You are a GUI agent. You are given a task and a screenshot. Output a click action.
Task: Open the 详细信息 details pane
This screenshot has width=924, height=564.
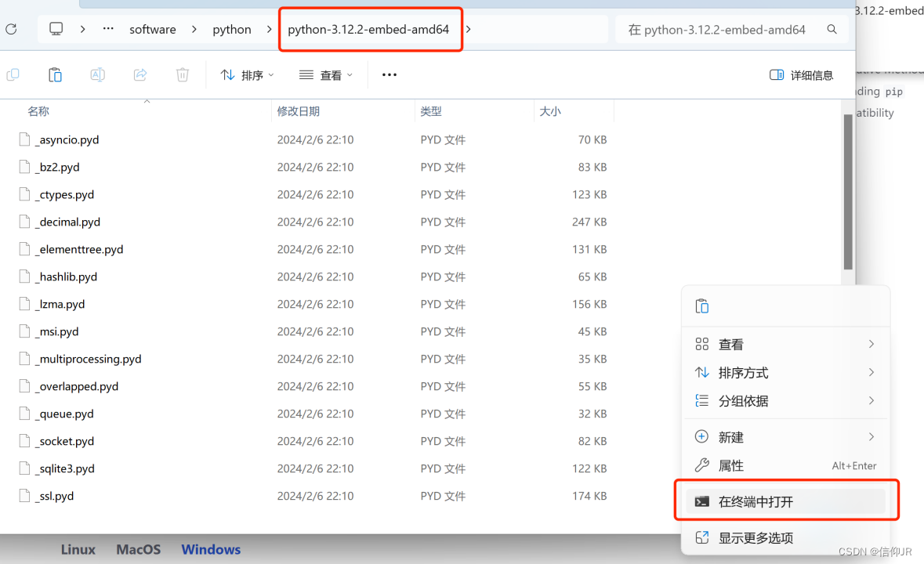tap(801, 74)
